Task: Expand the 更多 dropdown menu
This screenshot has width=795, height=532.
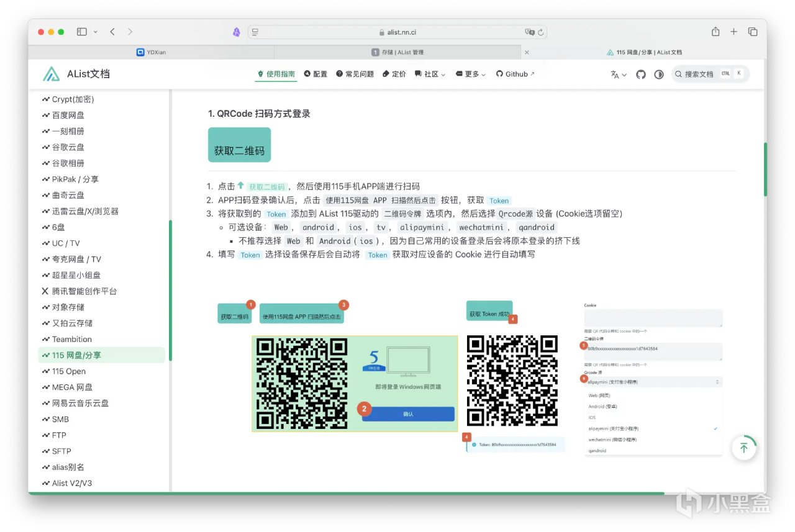Action: point(471,74)
